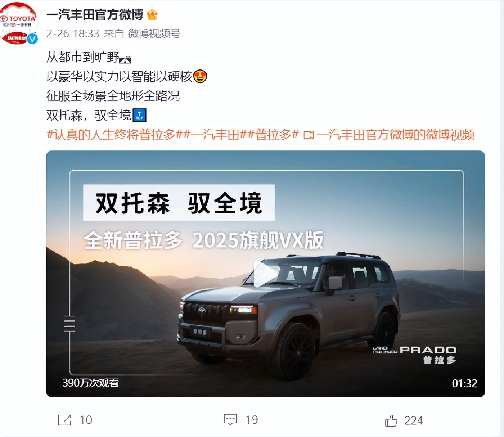Image resolution: width=504 pixels, height=437 pixels.
Task: Click the post timestamp 2-26 18:33
Action: (x=73, y=33)
